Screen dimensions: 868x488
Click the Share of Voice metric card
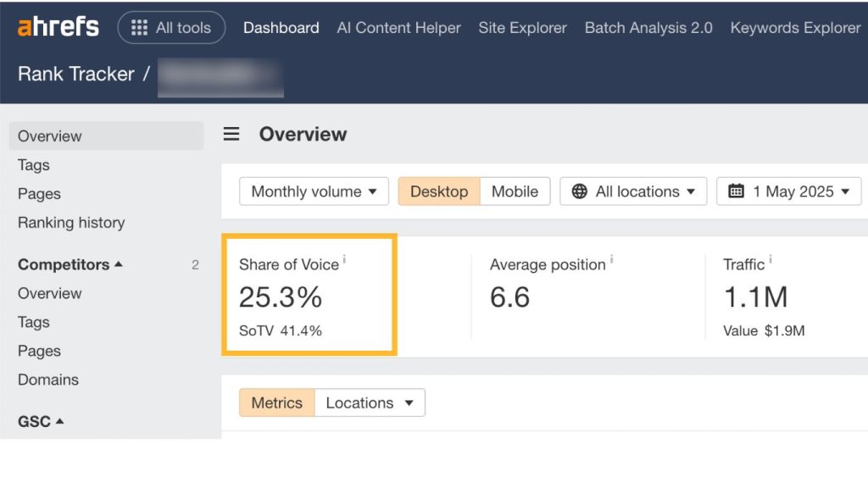click(309, 294)
